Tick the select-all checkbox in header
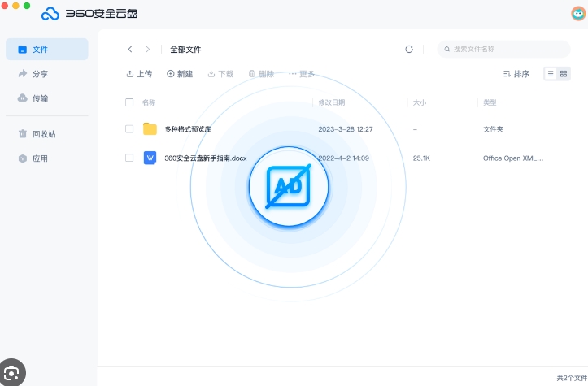588x386 pixels. 129,102
